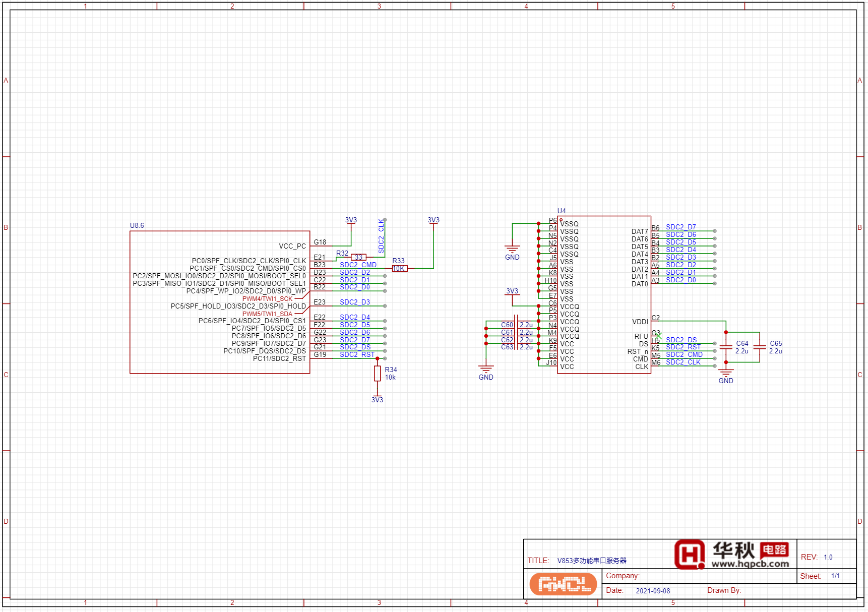Click the SDC2_D0 net label at U4 pin A3
The height and width of the screenshot is (612, 868).
coord(680,280)
